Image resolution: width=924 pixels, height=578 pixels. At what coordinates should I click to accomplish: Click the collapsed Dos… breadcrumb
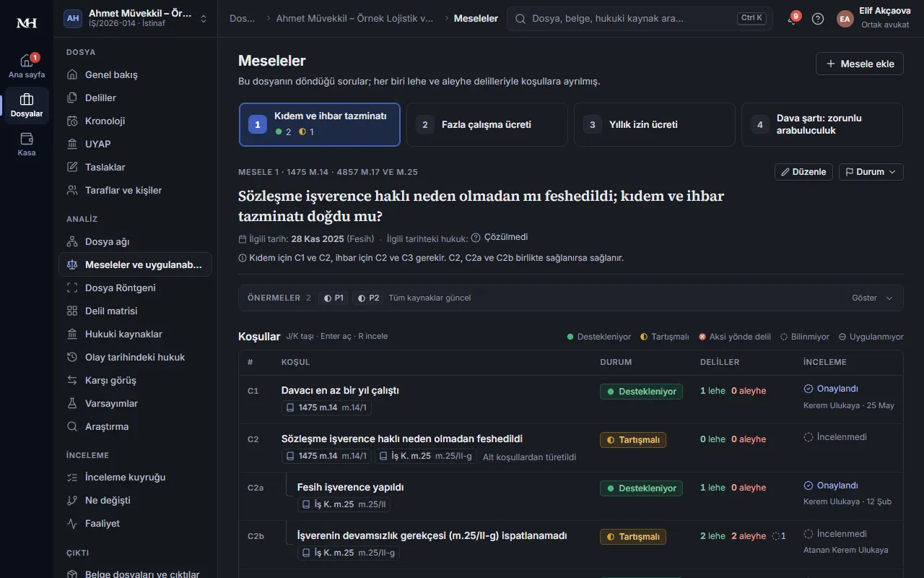[243, 18]
